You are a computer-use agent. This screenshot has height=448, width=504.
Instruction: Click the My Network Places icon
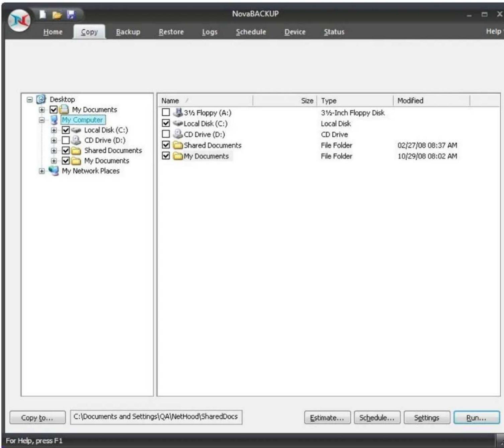coord(54,171)
